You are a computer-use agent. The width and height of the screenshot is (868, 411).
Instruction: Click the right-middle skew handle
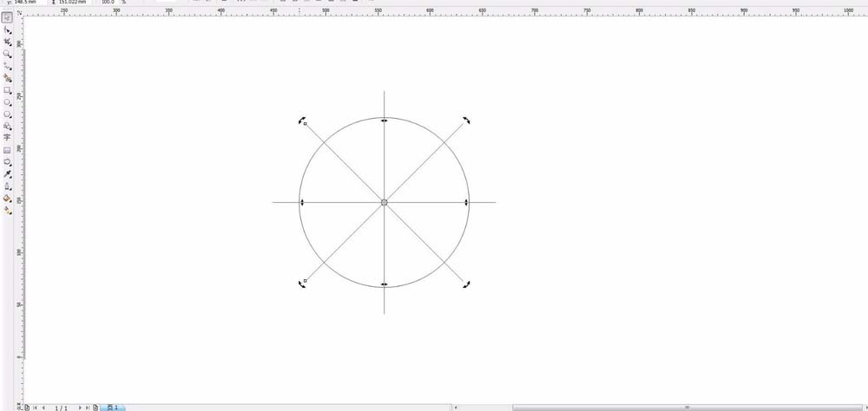pos(466,202)
